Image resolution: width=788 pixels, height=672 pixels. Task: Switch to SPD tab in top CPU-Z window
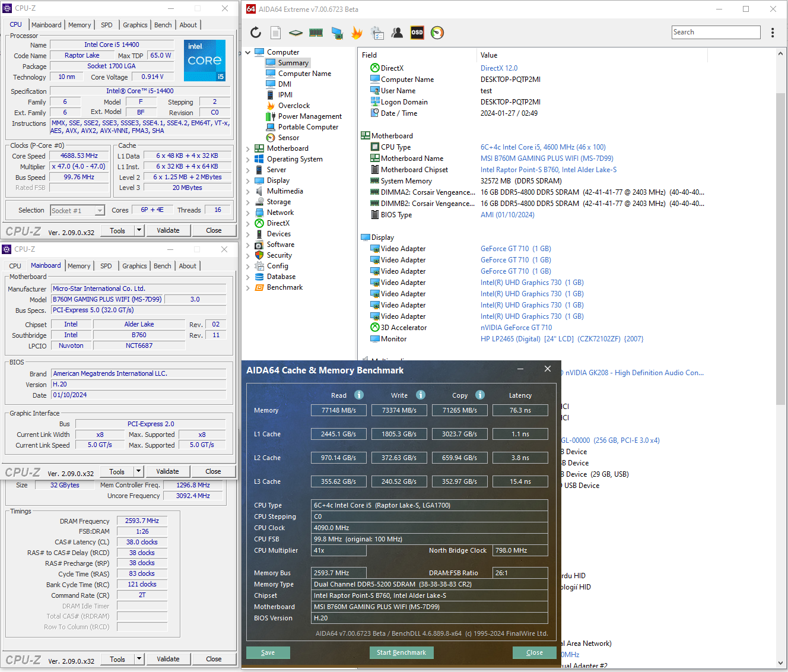[x=107, y=25]
